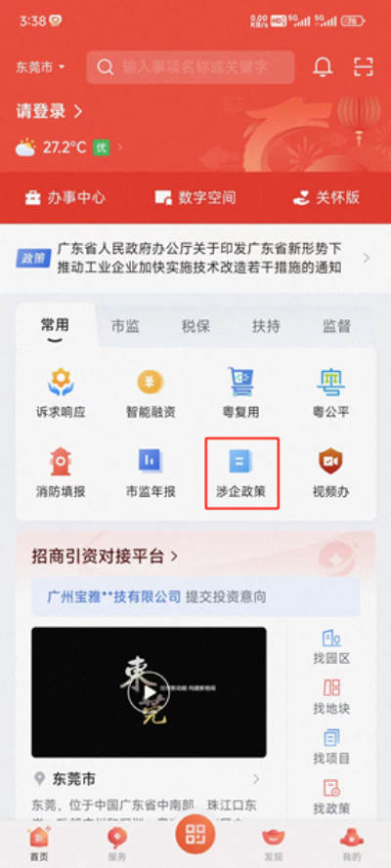
Task: Switch to 关怀版 care mode
Action: coord(326,197)
